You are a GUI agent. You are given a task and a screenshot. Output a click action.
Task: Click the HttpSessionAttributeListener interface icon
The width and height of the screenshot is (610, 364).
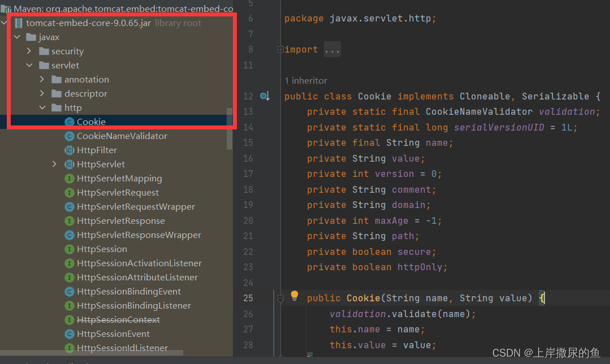[69, 278]
